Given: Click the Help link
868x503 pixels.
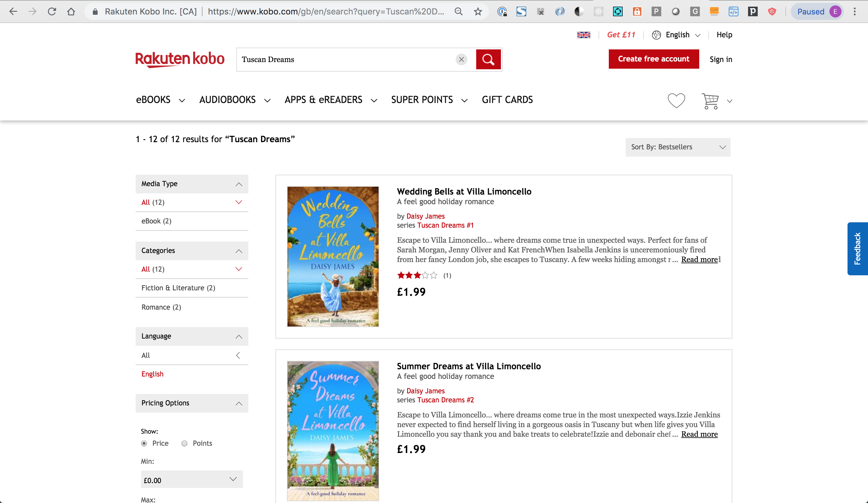Looking at the screenshot, I should (x=724, y=35).
